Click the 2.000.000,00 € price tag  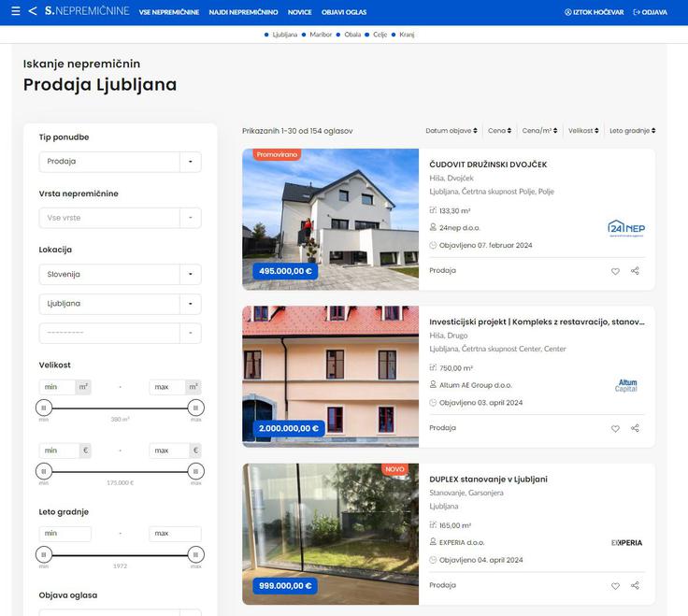[x=289, y=428]
